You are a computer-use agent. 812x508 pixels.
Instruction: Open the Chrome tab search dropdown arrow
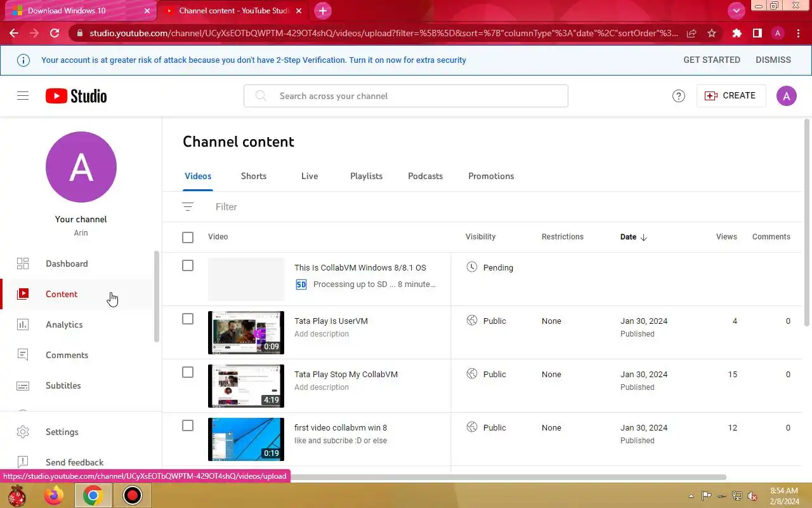(x=736, y=10)
